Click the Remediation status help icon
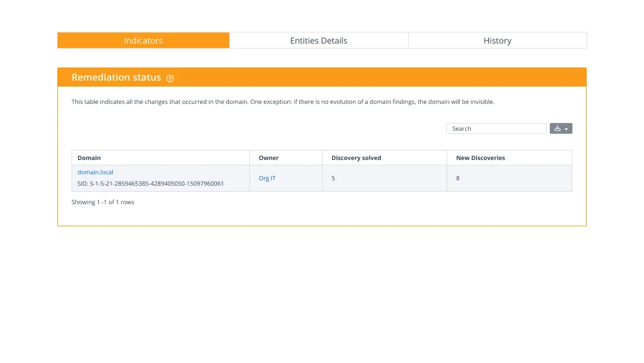 point(170,78)
